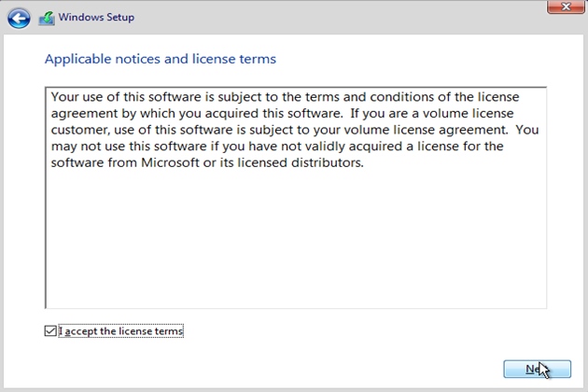Click the "Applicable notices and license terms" heading

pos(161,60)
